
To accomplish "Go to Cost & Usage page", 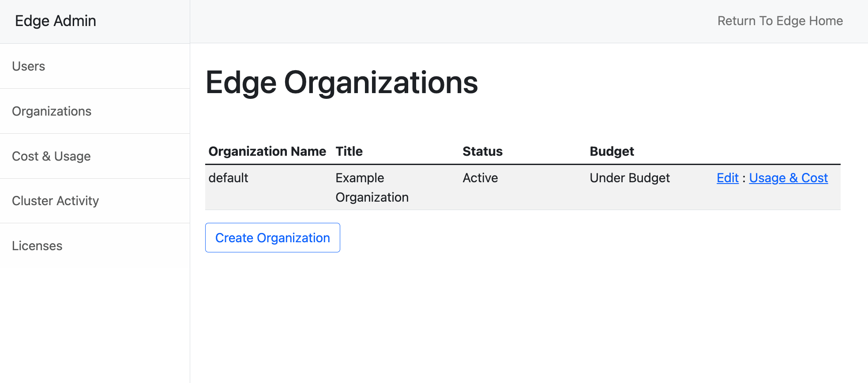I will click(95, 156).
